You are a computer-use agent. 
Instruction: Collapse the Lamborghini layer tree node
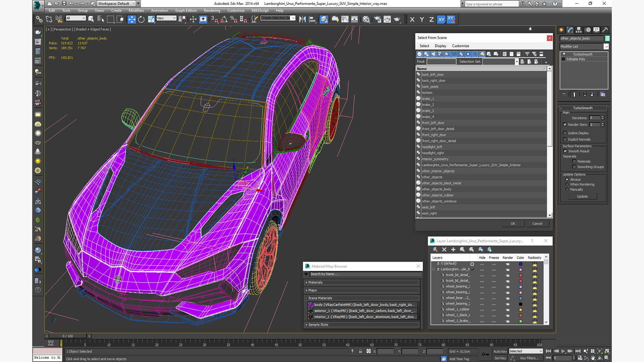[x=433, y=269]
